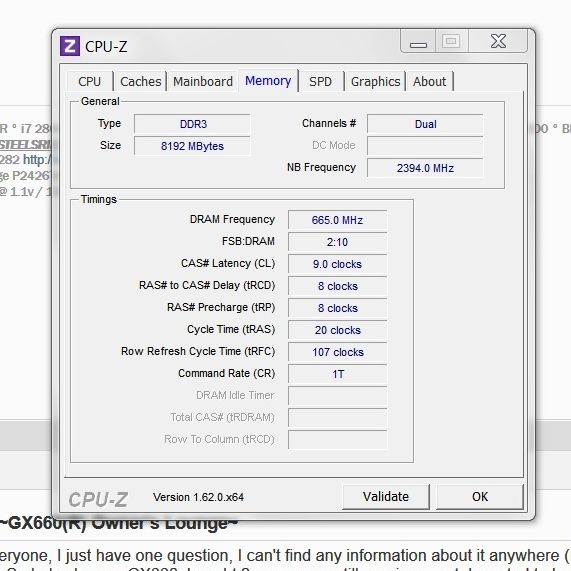Open the GX660(R) Owner's Lounge link behind
This screenshot has width=571, height=571.
(x=119, y=524)
